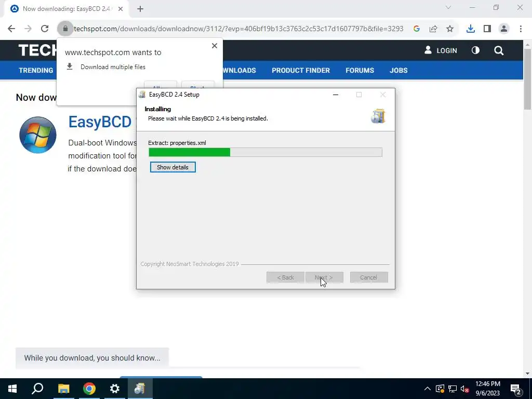Click the security tray icon with warning
The height and width of the screenshot is (399, 532).
coord(440,389)
